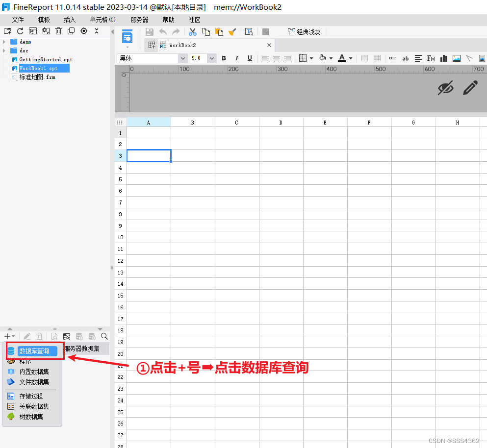Click the F(x) insert formula icon
This screenshot has width=487, height=448.
pos(431,58)
